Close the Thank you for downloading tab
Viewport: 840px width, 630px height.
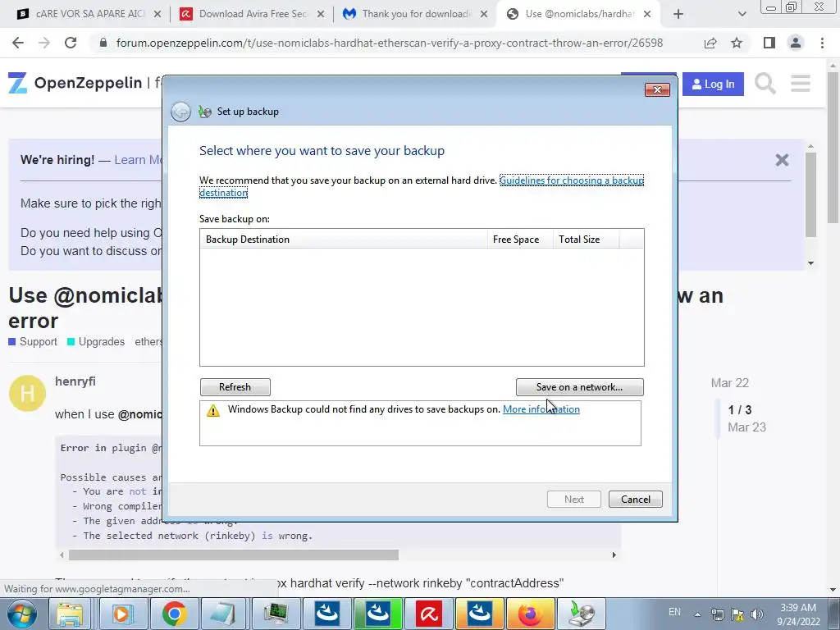pos(484,15)
